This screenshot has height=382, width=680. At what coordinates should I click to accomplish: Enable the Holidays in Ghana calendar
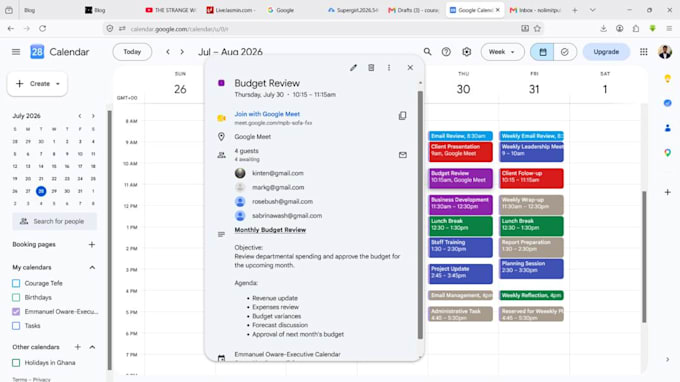tap(16, 362)
